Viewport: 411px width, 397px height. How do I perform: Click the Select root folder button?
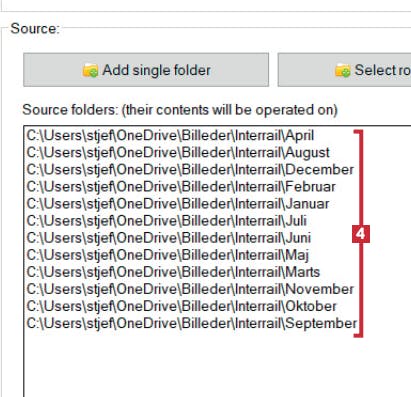(344, 70)
